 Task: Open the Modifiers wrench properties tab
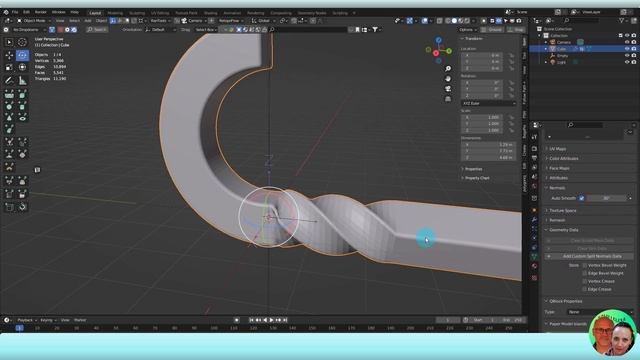pyautogui.click(x=534, y=220)
